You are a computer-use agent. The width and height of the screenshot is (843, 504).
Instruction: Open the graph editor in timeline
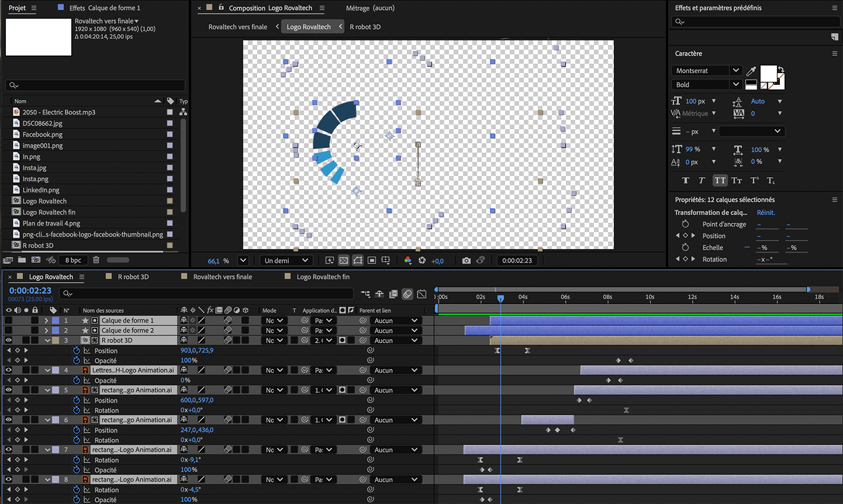coord(421,294)
